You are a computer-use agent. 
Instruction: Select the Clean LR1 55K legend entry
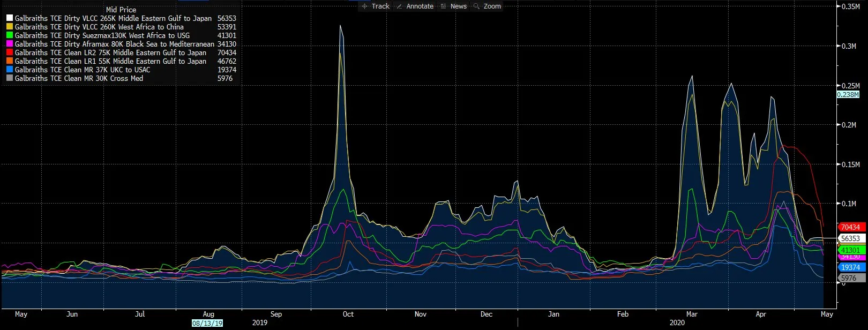[x=110, y=61]
